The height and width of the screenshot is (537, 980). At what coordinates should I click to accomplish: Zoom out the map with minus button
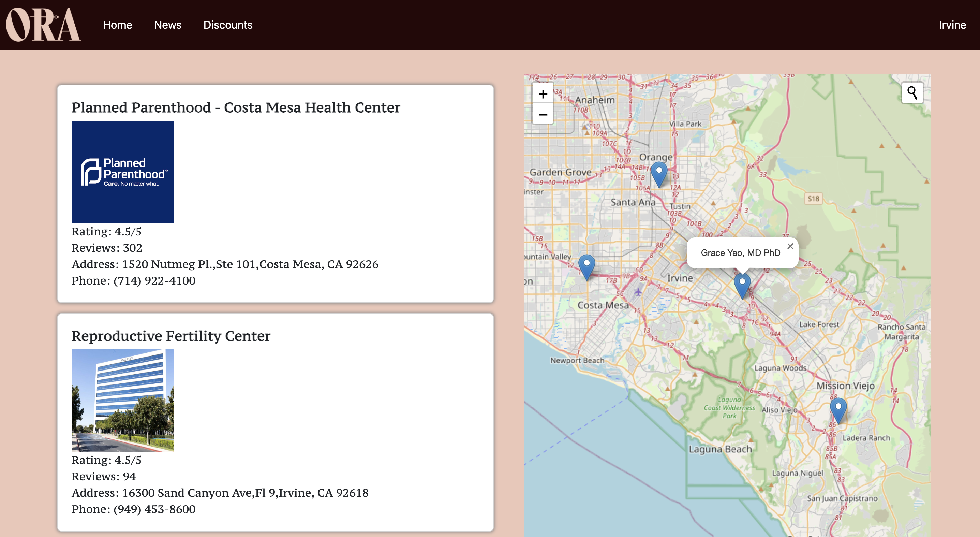[x=543, y=114]
